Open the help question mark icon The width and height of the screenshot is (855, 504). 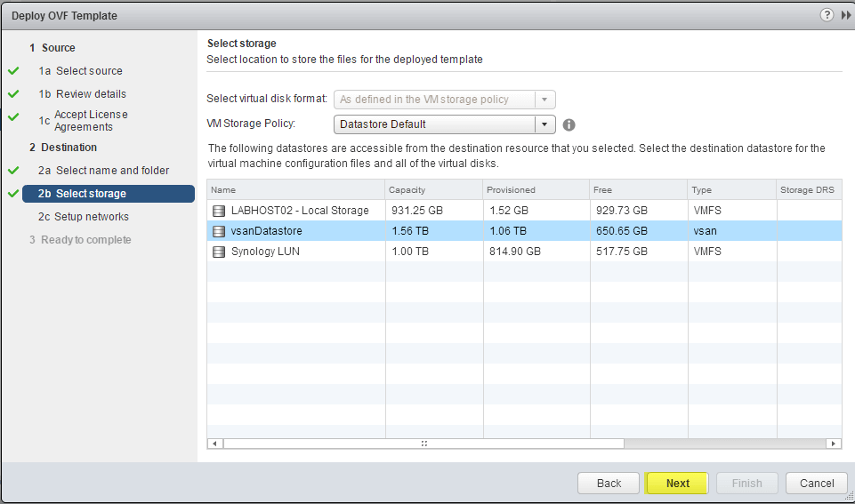coord(827,15)
